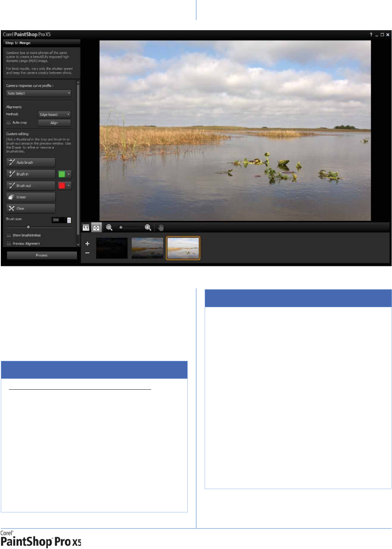Select the Eraser tool
The image size is (392, 549).
(31, 197)
